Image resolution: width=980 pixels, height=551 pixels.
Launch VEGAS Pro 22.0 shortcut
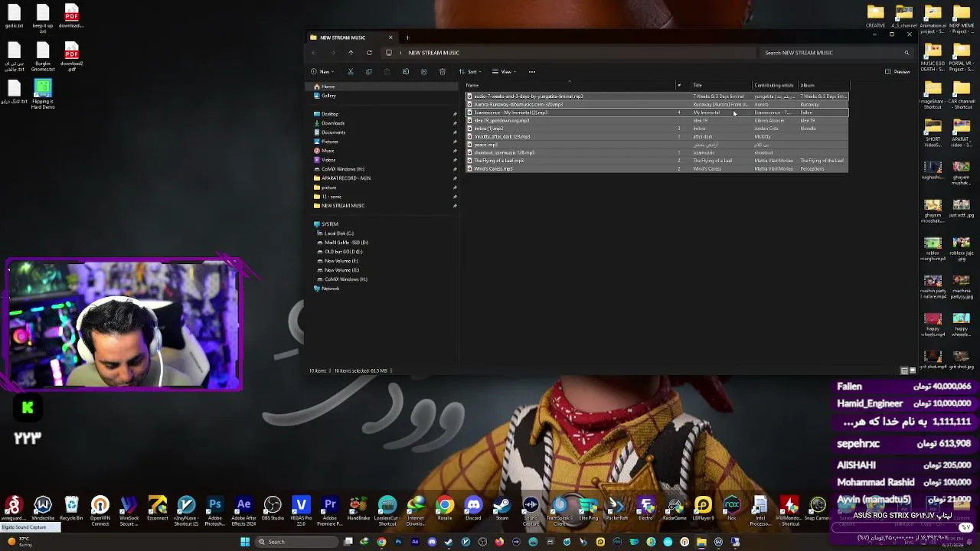tap(301, 510)
